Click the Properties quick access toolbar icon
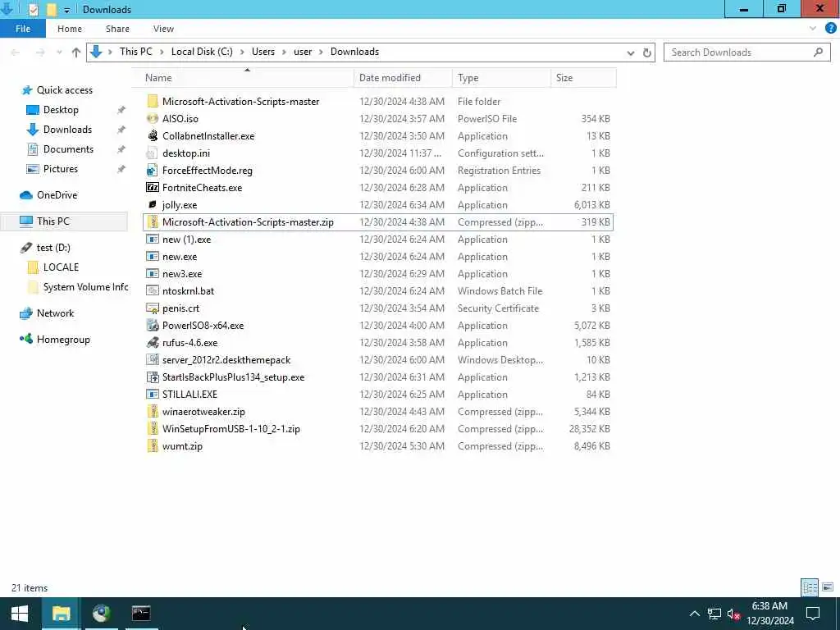 point(33,9)
